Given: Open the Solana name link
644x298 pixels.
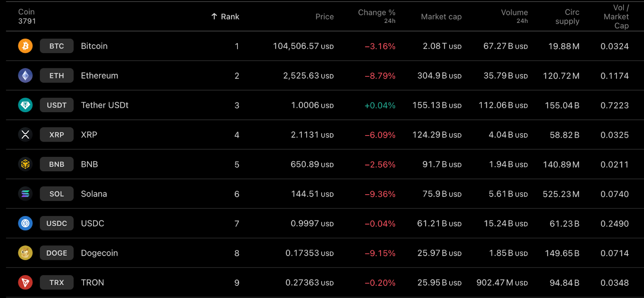Looking at the screenshot, I should [x=94, y=194].
